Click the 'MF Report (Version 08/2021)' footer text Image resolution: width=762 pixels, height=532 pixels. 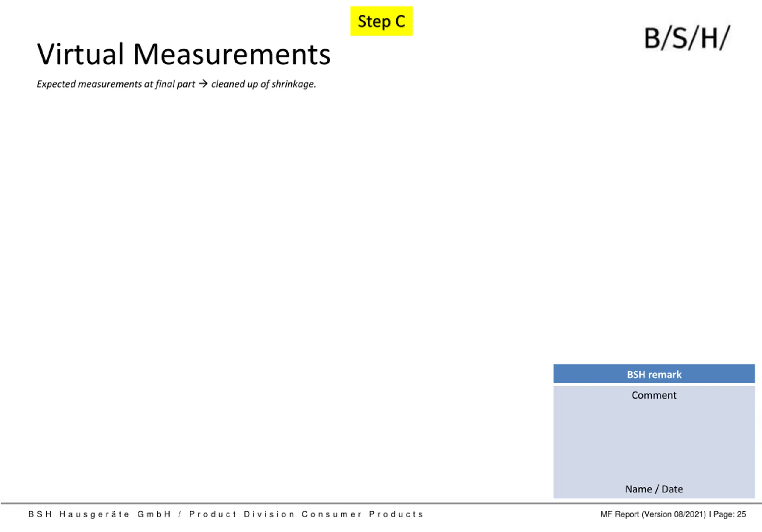pos(653,514)
